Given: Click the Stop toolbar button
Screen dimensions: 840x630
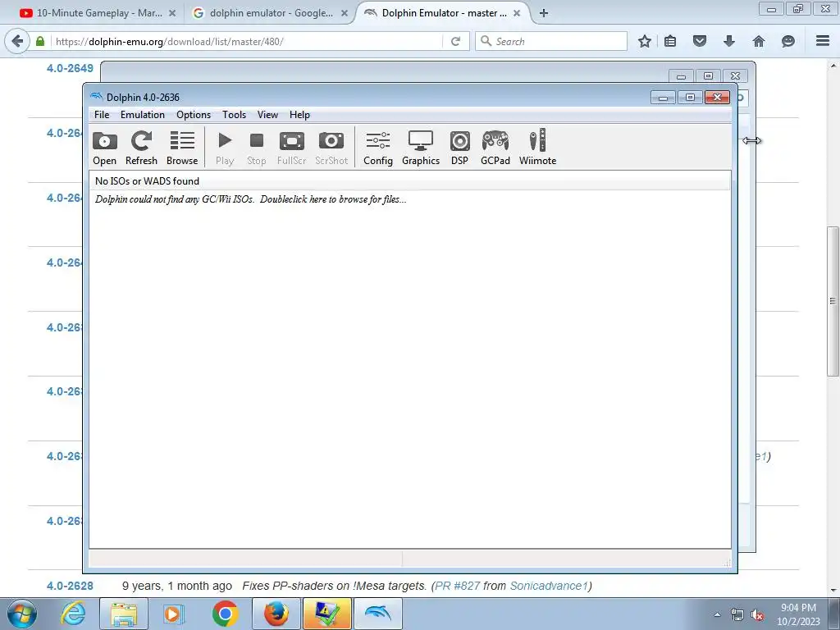Looking at the screenshot, I should (257, 148).
